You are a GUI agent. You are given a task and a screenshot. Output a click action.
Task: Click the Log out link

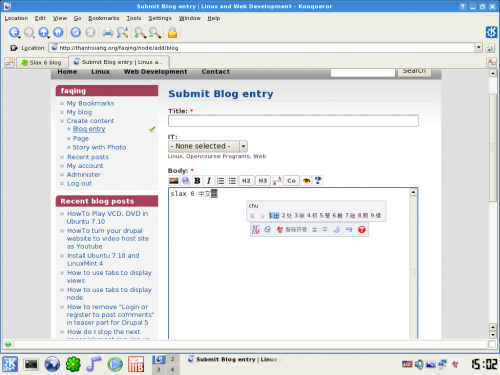(x=79, y=184)
